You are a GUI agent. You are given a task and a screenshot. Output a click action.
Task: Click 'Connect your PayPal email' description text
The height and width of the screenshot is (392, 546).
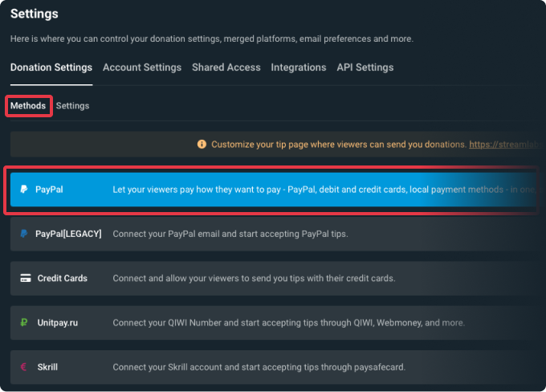[230, 234]
